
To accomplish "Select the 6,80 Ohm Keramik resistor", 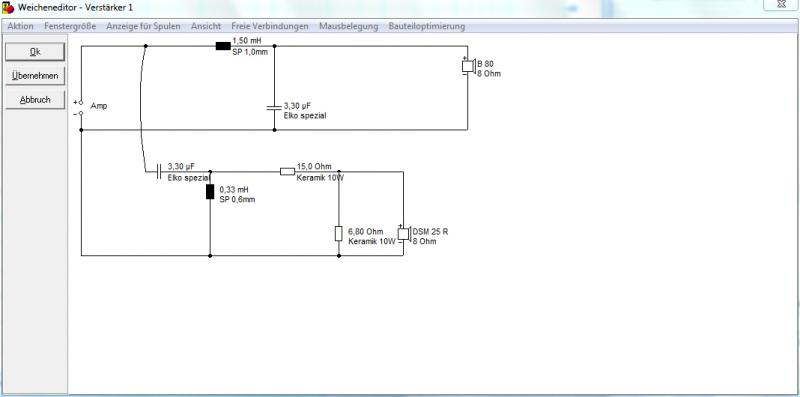I will click(338, 233).
